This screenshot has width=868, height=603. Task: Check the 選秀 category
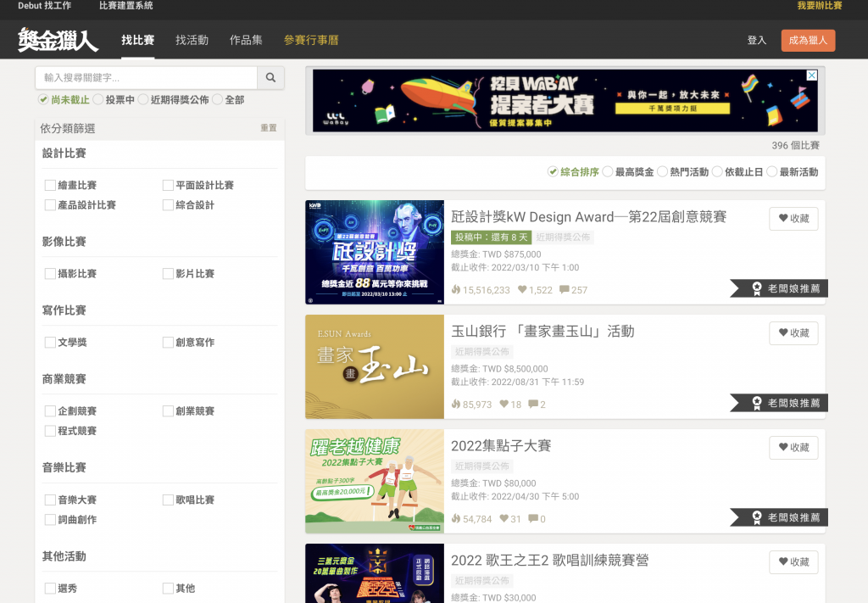[x=50, y=588]
